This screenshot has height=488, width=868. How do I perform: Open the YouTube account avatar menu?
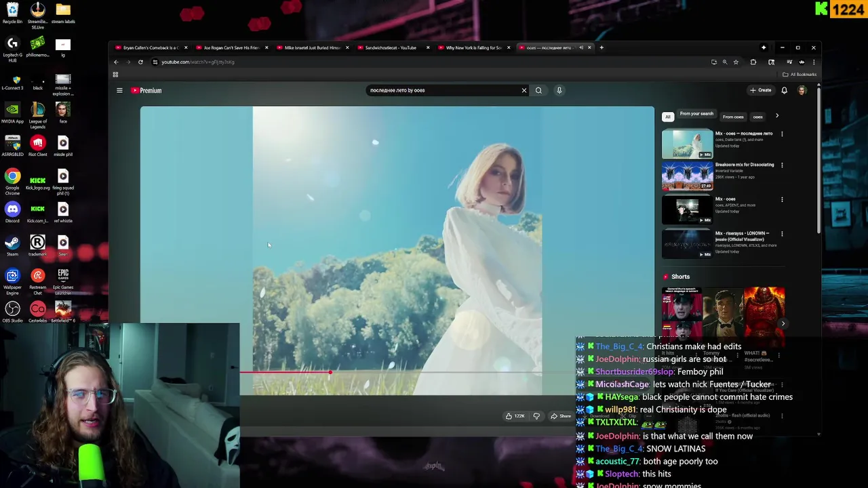coord(802,90)
